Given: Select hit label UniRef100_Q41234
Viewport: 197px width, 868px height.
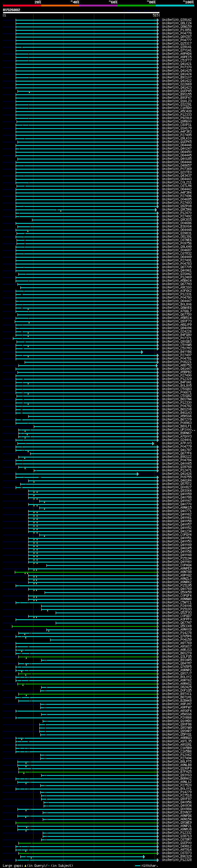Looking at the screenshot, I should pyautogui.click(x=176, y=531).
